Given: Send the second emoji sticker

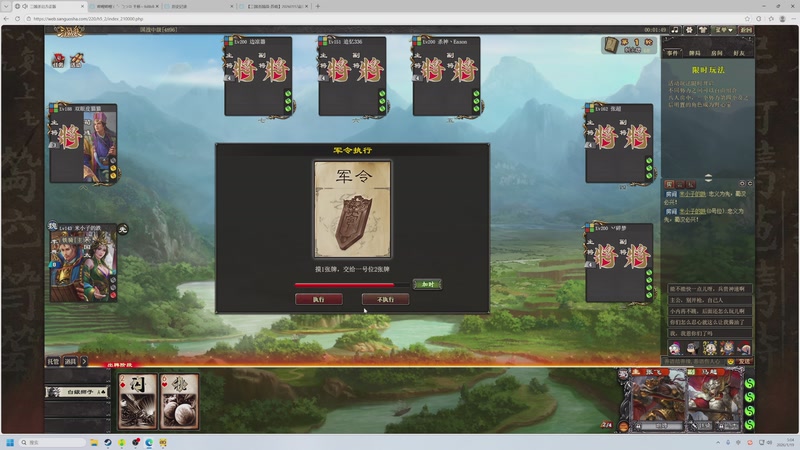Looking at the screenshot, I should tap(692, 348).
